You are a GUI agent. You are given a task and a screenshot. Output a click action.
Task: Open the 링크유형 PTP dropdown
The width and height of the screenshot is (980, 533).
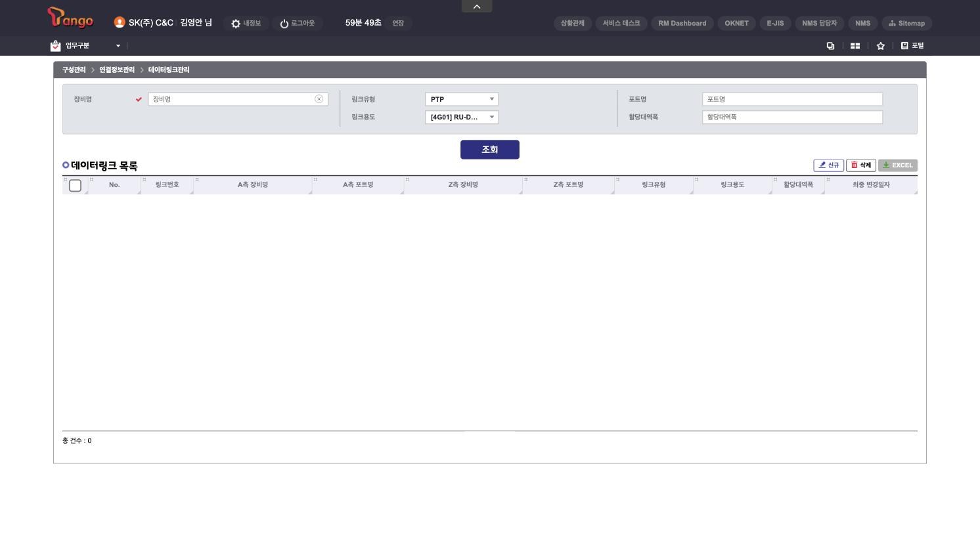[x=462, y=99]
